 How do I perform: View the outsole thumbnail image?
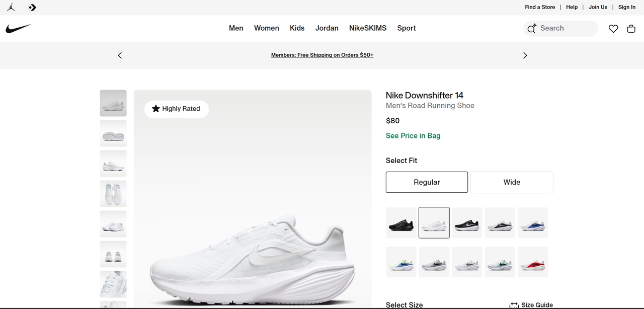pos(113,133)
